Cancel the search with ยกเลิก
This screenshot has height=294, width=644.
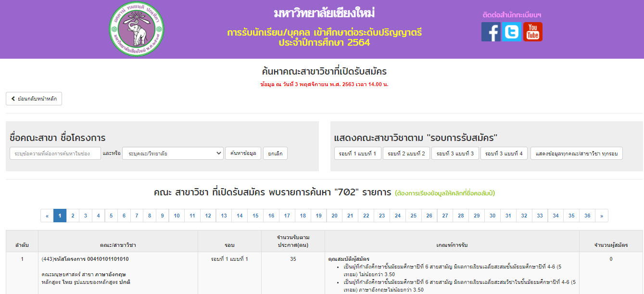tap(275, 153)
